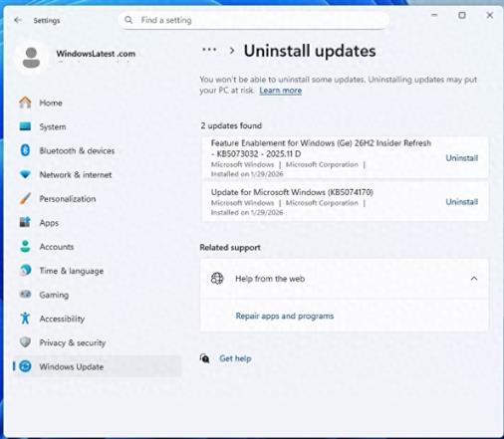Screen dimensions: 504x439
Task: Expand the breadcrumb ellipsis menu
Action: 209,50
